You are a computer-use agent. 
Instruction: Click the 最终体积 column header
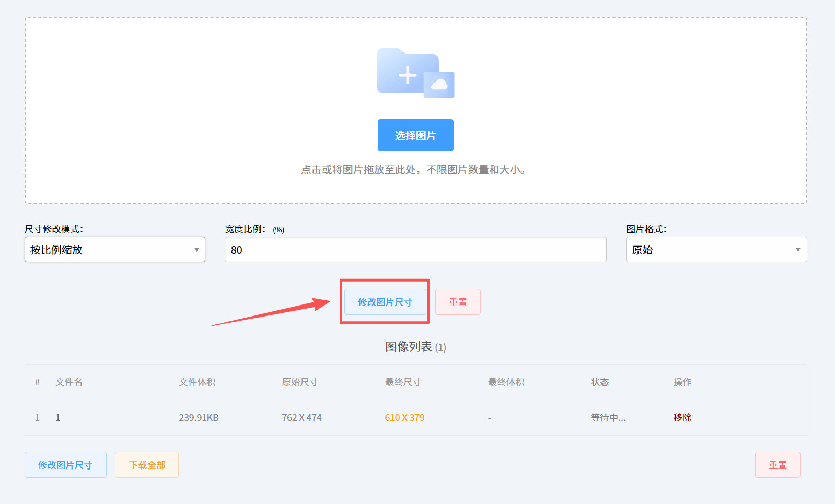[506, 382]
